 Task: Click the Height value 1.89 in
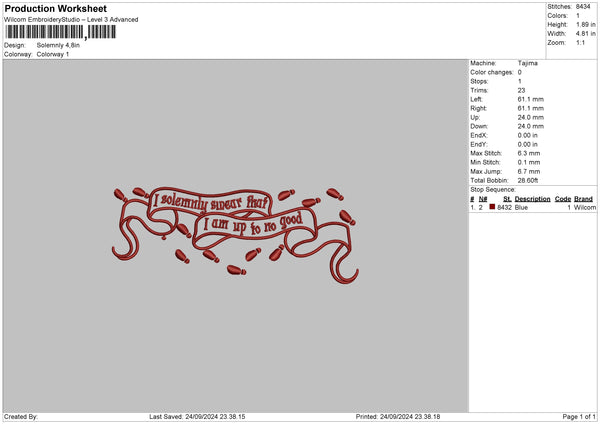[586, 24]
